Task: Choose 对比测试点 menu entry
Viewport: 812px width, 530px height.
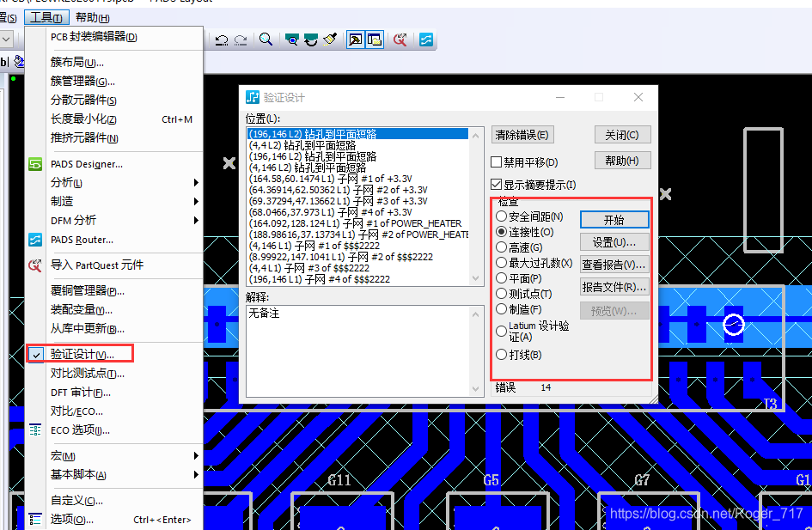Action: coord(114,373)
